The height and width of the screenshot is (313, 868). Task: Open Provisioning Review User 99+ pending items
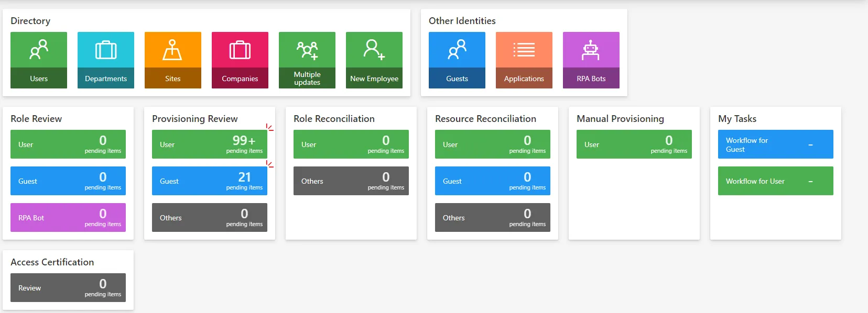210,144
